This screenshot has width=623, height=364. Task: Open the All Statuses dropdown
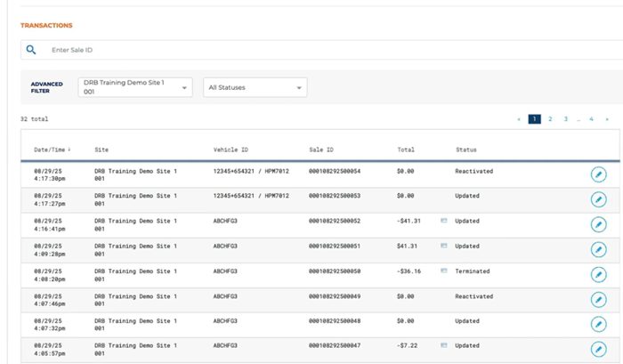click(255, 87)
